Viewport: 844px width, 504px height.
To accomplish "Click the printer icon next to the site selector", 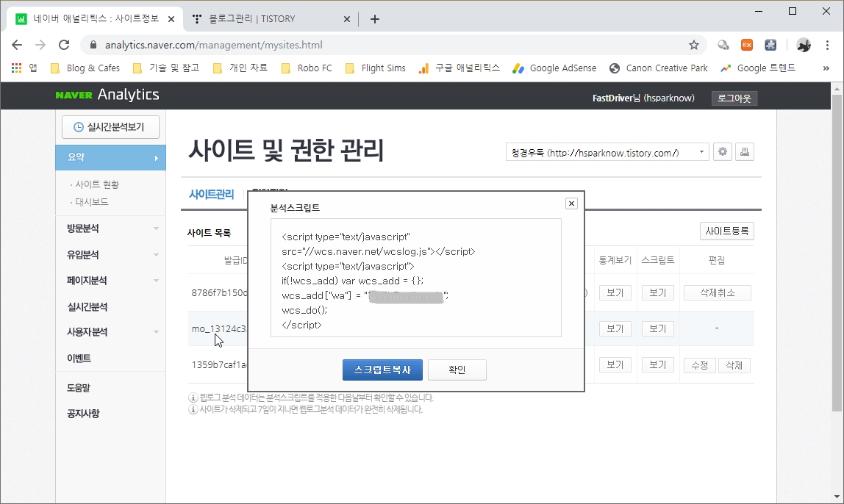I will point(745,151).
